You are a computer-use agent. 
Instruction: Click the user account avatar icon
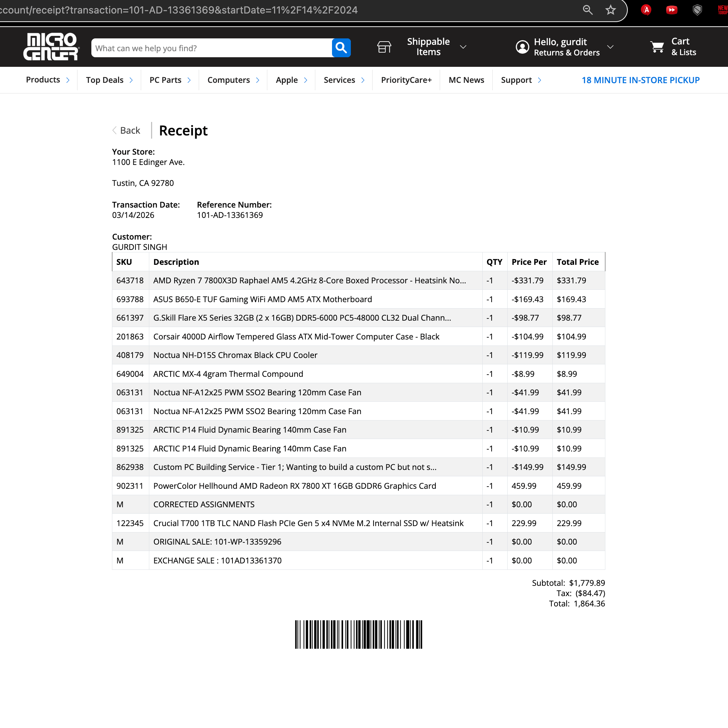pos(522,47)
